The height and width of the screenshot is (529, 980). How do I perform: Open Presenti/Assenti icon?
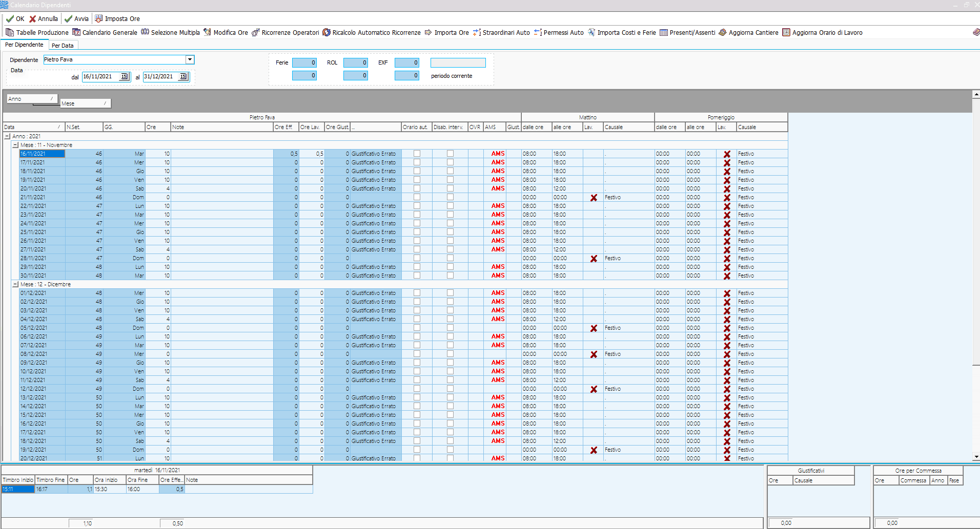(664, 32)
